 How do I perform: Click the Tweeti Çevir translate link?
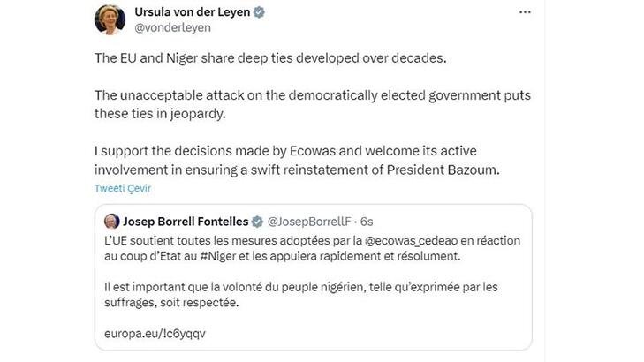[123, 189]
